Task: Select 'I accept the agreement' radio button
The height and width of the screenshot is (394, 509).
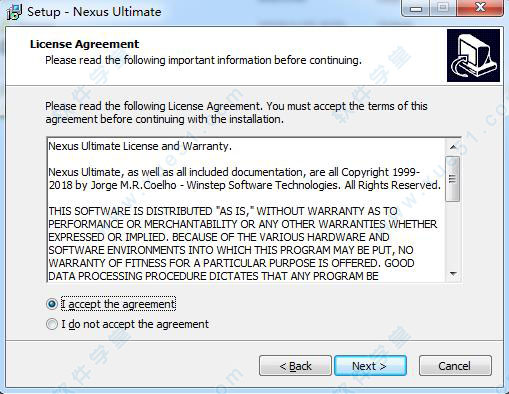Action: tap(52, 304)
